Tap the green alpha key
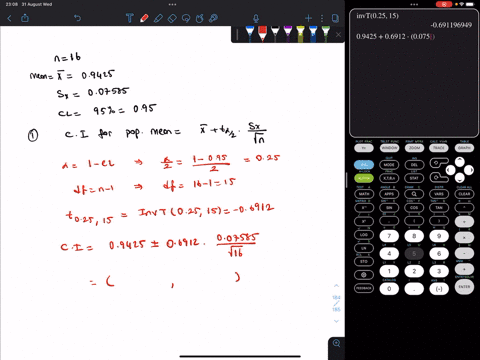Viewport: 480px width, 360px height. click(x=364, y=178)
